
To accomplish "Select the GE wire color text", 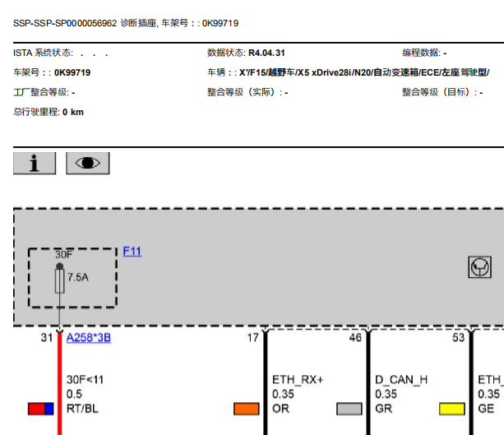I will 486,409.
